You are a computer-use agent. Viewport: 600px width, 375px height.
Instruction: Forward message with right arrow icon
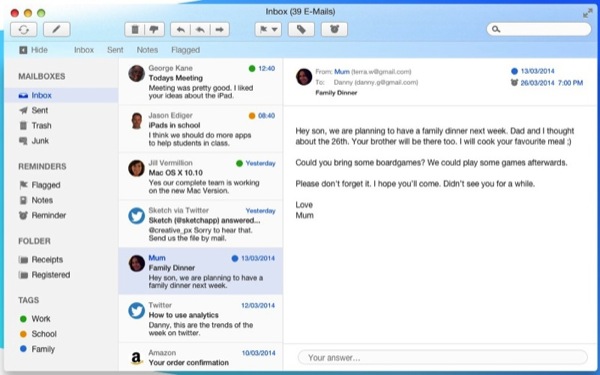pyautogui.click(x=220, y=29)
